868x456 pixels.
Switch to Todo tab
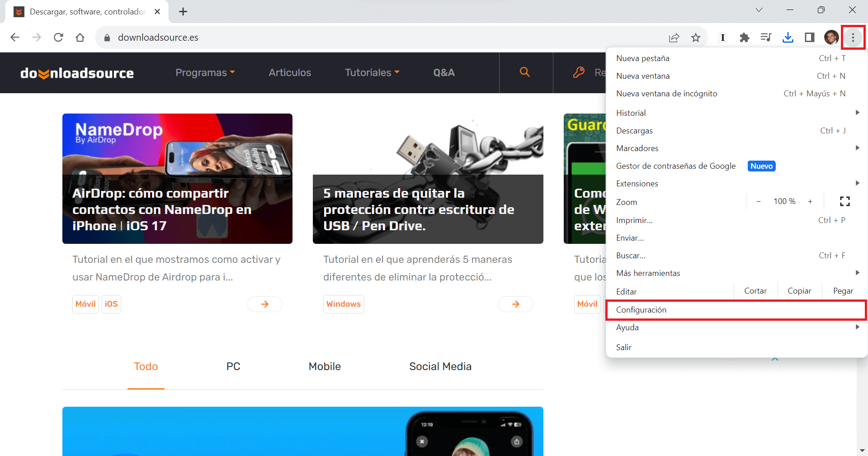click(x=146, y=366)
